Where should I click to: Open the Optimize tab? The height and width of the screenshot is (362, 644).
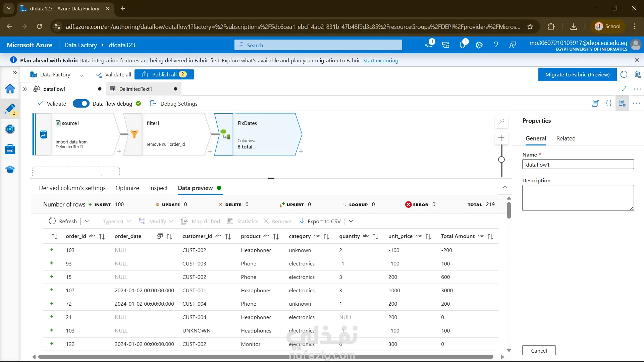(127, 188)
